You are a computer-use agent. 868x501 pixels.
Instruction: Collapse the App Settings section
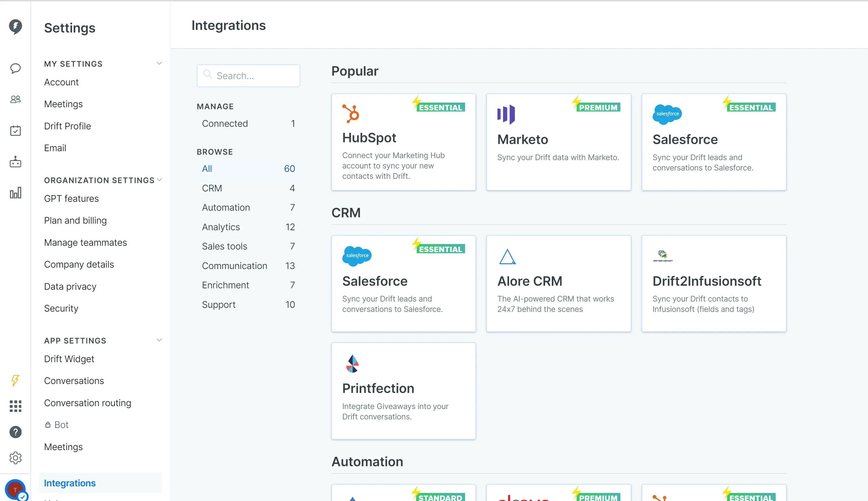coord(159,340)
